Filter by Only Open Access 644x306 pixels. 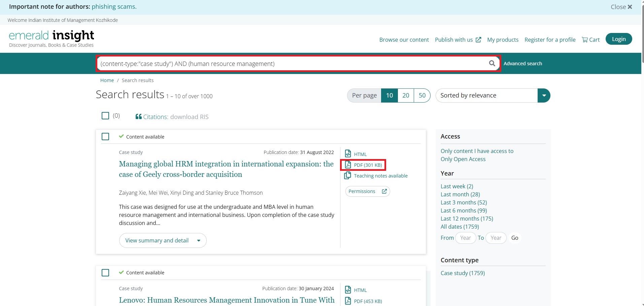(x=463, y=159)
